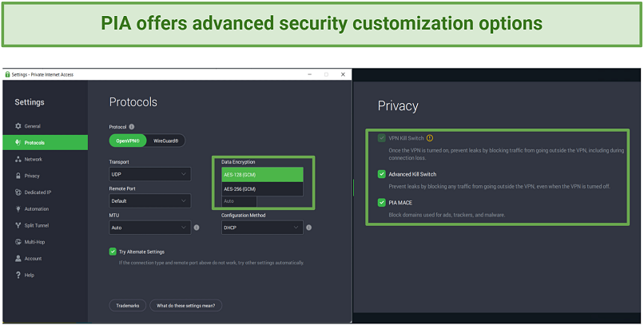Open the General settings page
Image resolution: width=644 pixels, height=325 pixels.
tap(46, 126)
